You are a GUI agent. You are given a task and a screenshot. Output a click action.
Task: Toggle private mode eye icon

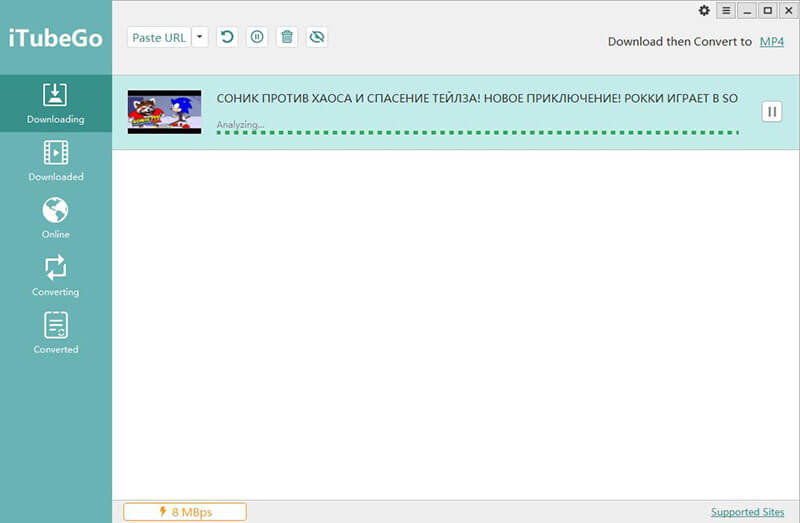point(317,37)
